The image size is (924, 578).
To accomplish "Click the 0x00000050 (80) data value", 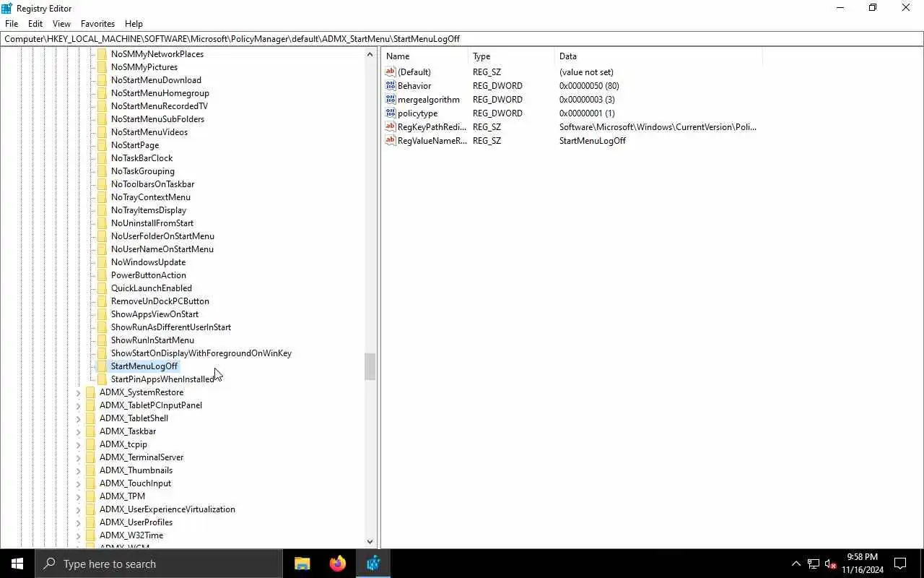I will [x=589, y=85].
